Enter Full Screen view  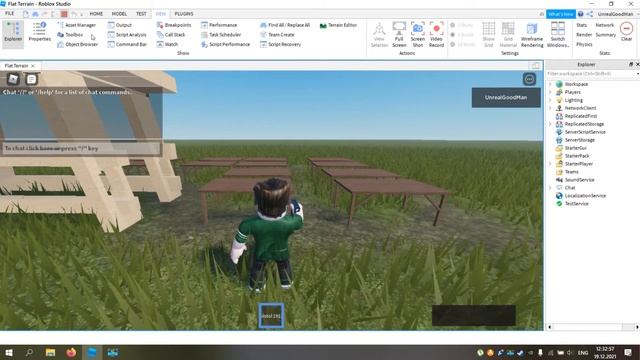pyautogui.click(x=399, y=34)
